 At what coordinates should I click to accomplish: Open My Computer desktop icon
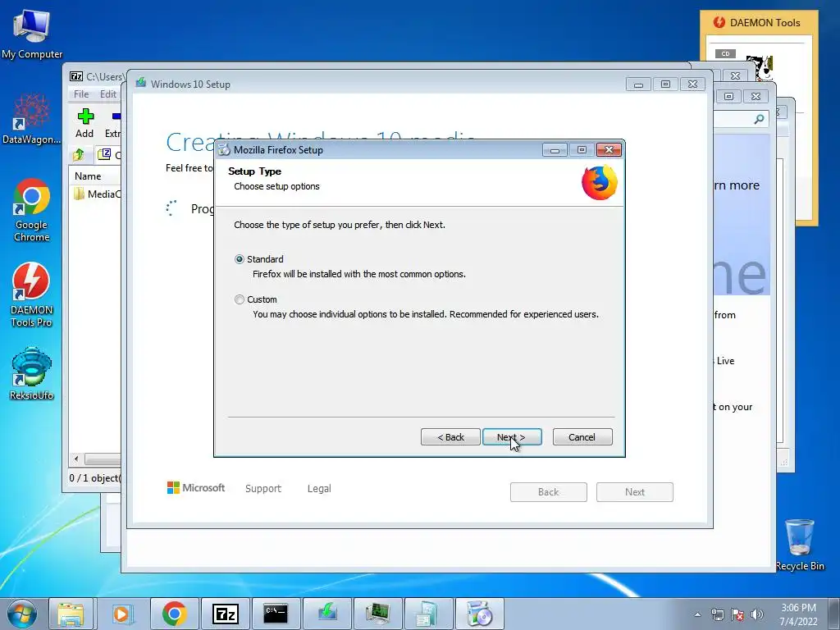click(32, 34)
